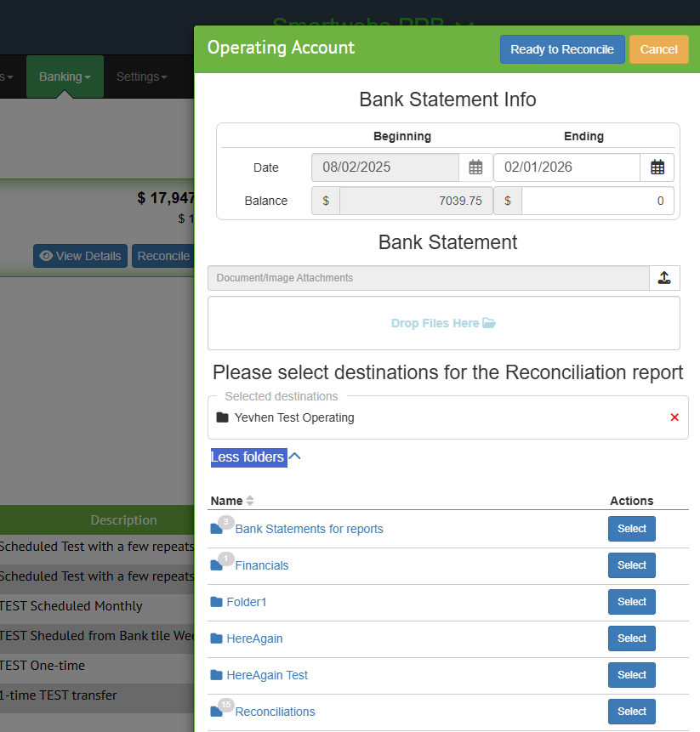700x732 pixels.
Task: Click the Financials folder icon
Action: pos(217,565)
